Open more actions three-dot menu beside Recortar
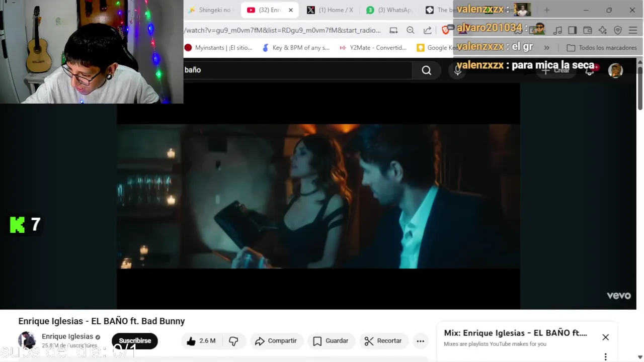This screenshot has height=362, width=644. [x=421, y=341]
